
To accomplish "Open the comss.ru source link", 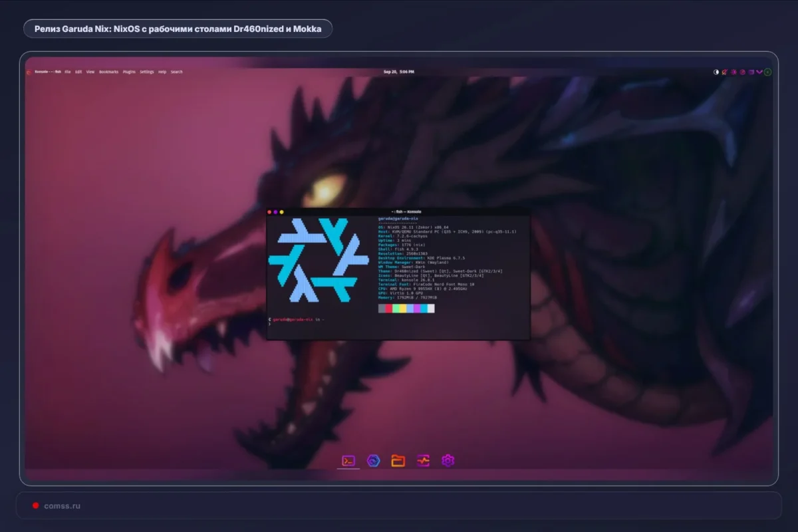I will (63, 506).
